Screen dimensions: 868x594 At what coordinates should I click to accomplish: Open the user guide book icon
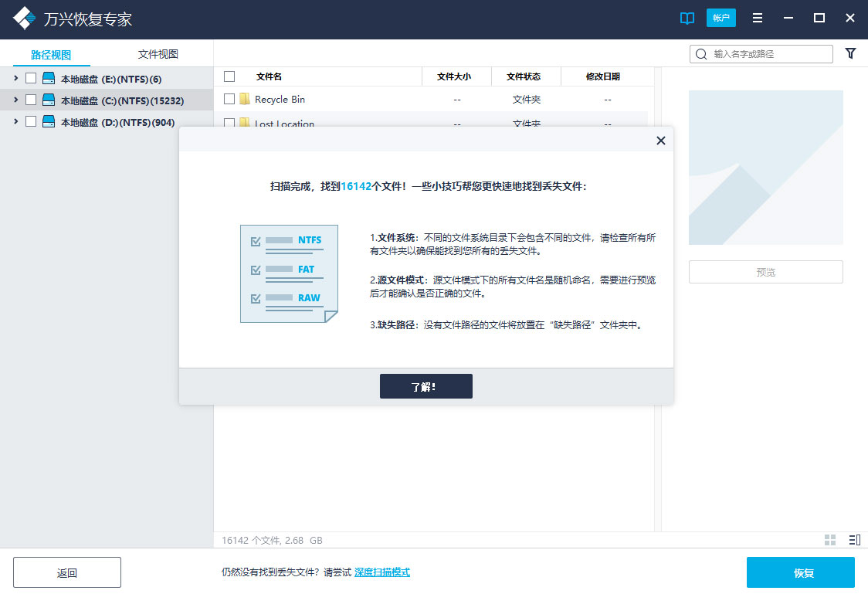pyautogui.click(x=687, y=17)
